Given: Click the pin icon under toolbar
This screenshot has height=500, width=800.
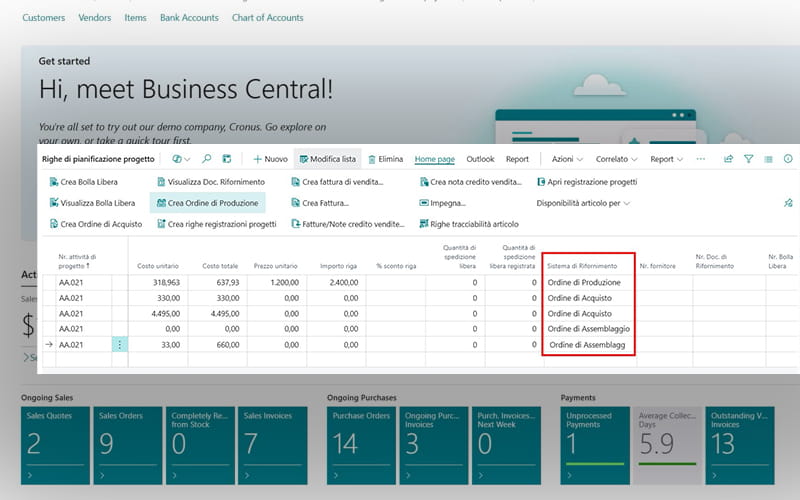Looking at the screenshot, I should coord(788,203).
